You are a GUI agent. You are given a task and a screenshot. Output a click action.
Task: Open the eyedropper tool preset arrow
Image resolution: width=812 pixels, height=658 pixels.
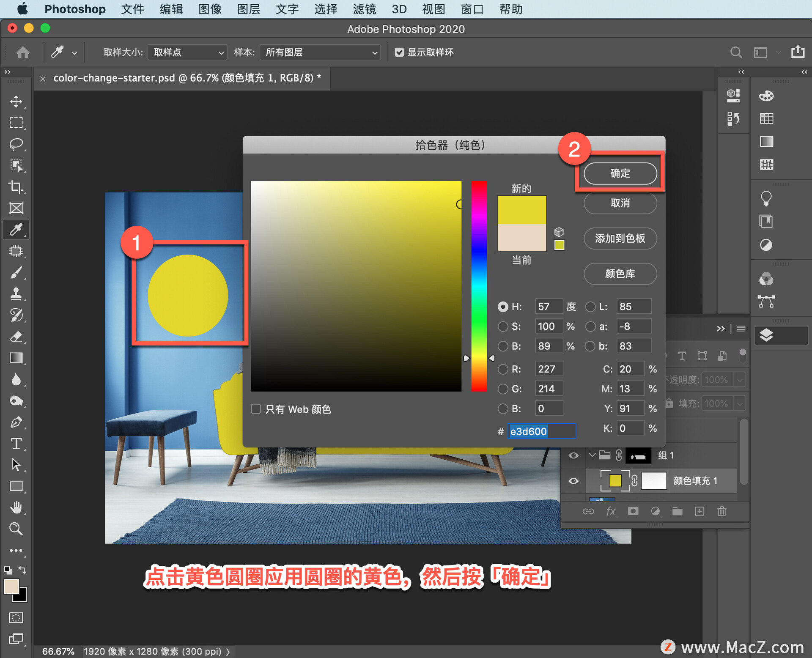(74, 53)
